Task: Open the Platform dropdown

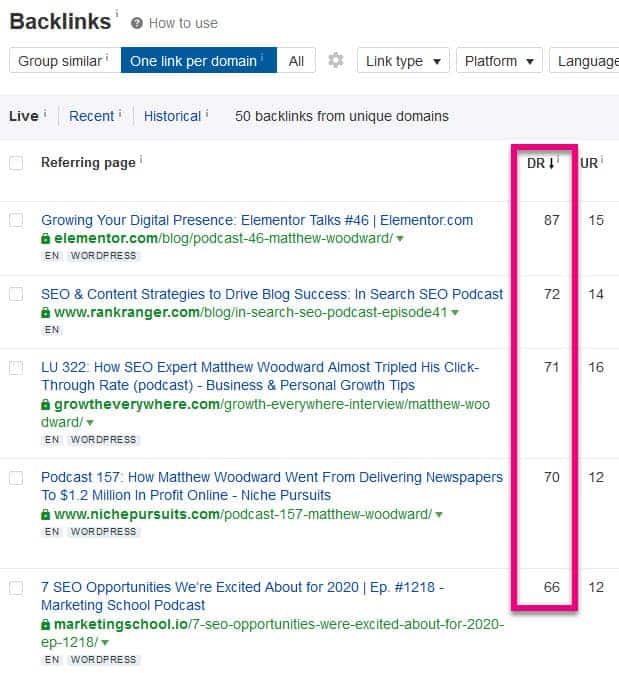Action: pos(499,61)
